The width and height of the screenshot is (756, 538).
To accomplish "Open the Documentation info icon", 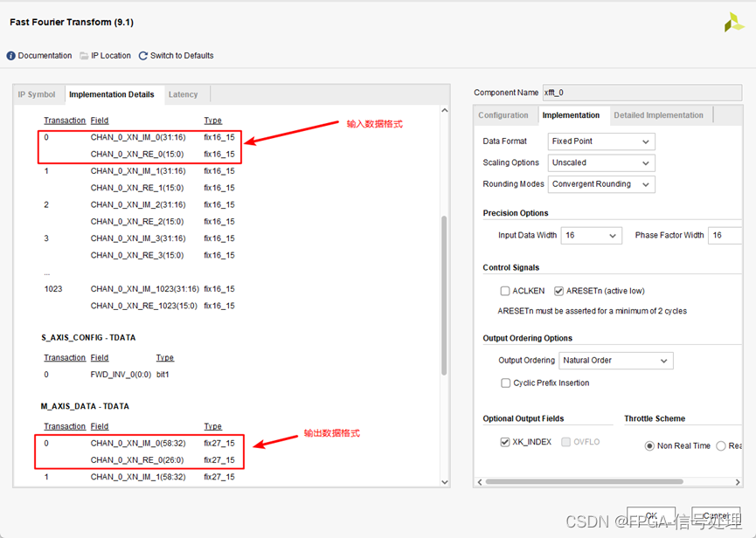I will [x=10, y=56].
